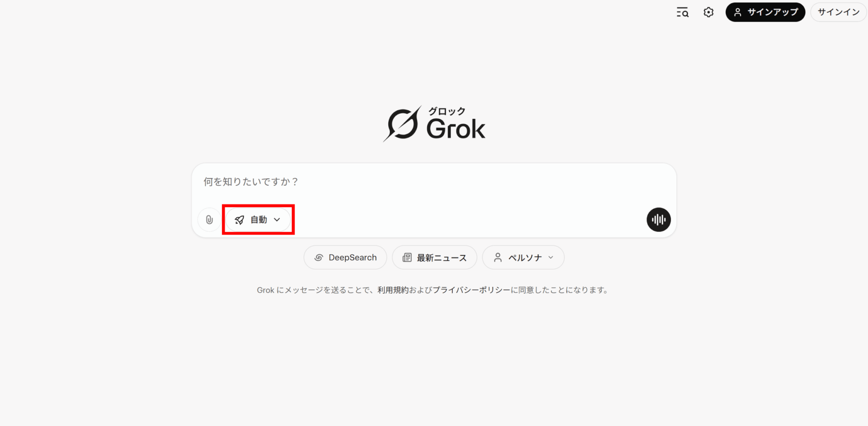This screenshot has width=868, height=426.
Task: Expand the 自動 model dropdown
Action: coord(258,220)
